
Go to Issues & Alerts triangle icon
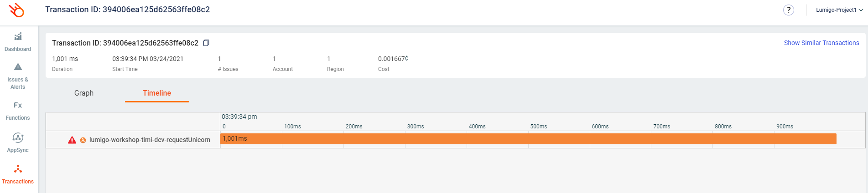pyautogui.click(x=18, y=67)
